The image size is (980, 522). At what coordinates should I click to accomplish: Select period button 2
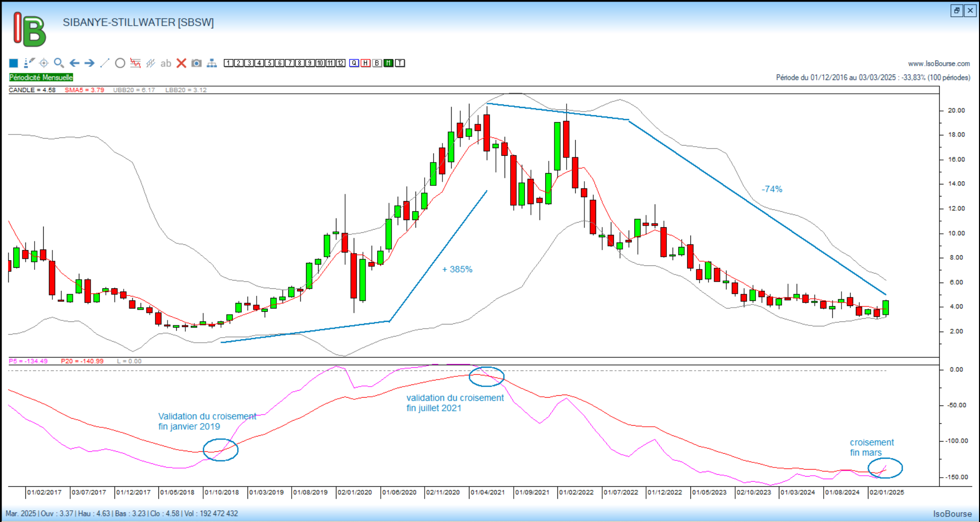pos(239,63)
